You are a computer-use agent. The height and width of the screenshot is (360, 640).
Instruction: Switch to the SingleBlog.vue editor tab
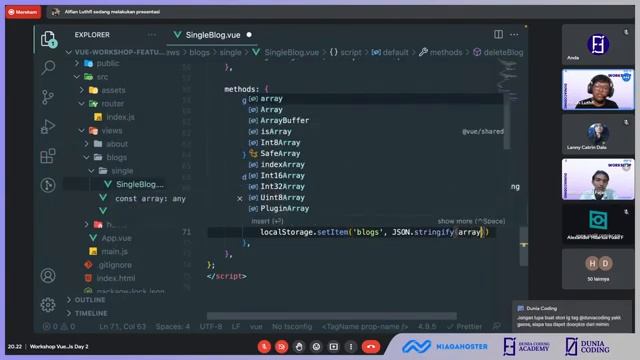coord(213,35)
